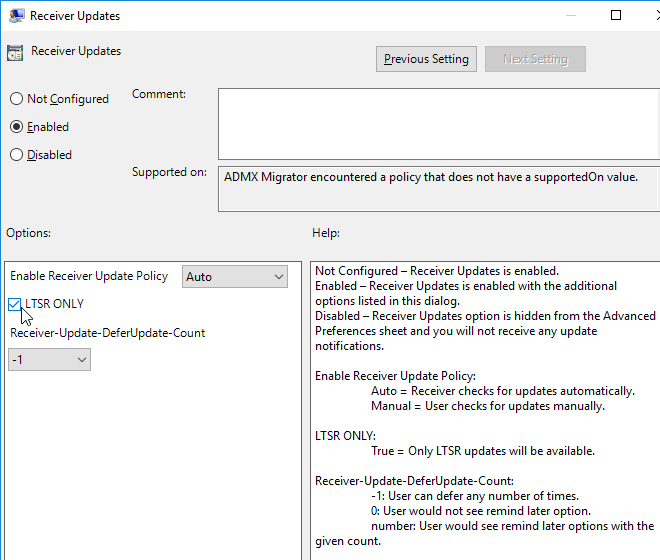Click help text '-1: User can defer any number of times.'

tap(475, 496)
